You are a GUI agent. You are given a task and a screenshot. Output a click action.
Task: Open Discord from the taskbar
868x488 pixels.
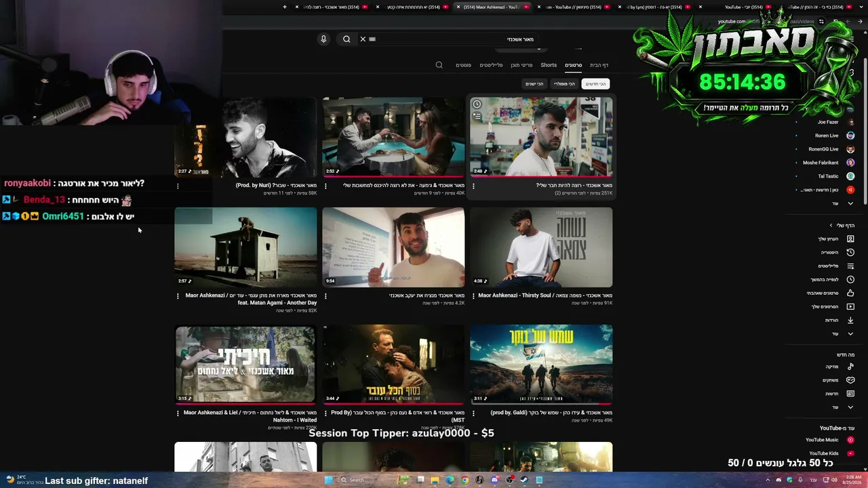point(494,480)
